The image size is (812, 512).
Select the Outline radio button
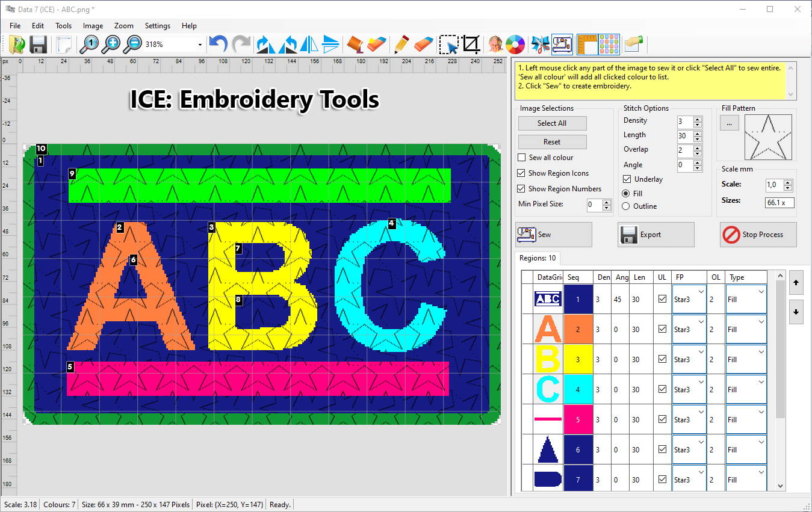click(626, 206)
